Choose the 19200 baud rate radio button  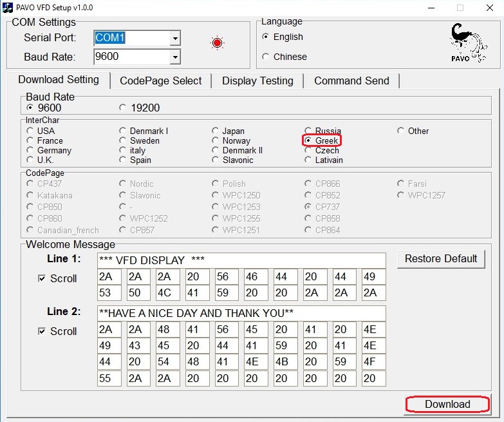click(139, 108)
